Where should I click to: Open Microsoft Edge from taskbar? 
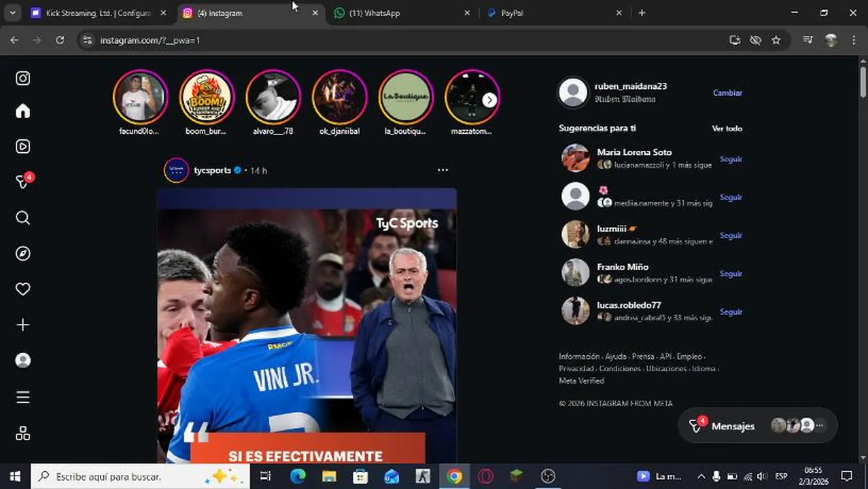(x=298, y=477)
